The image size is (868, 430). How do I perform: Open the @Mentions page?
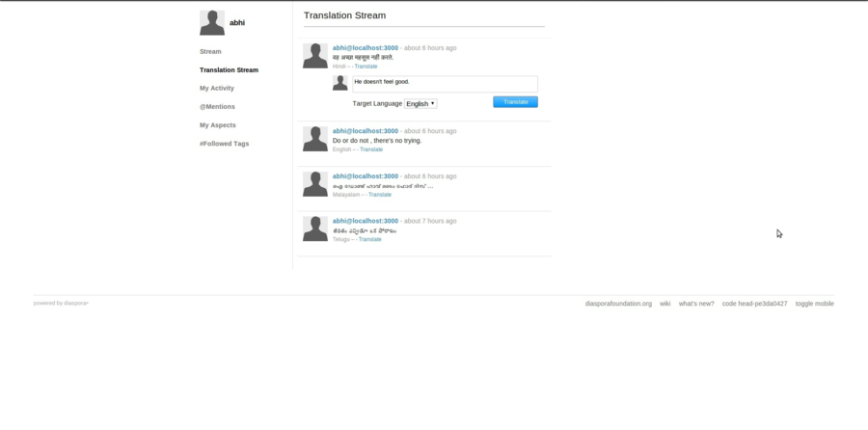[x=217, y=107]
